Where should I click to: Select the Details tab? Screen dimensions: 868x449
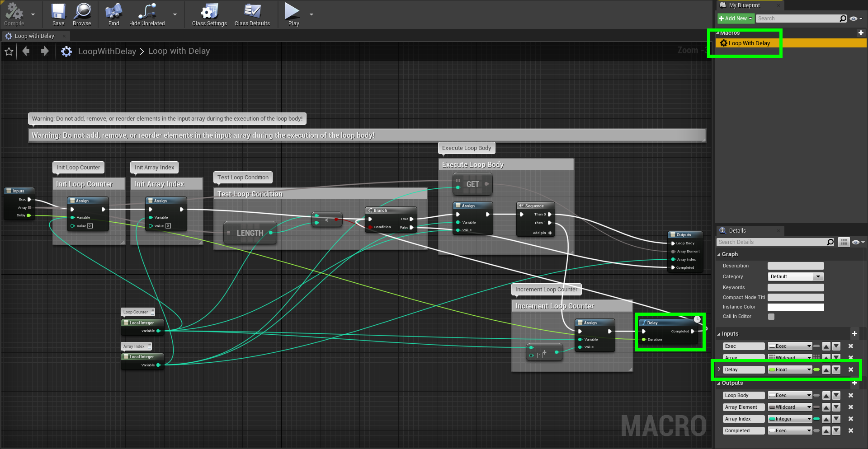pyautogui.click(x=737, y=231)
